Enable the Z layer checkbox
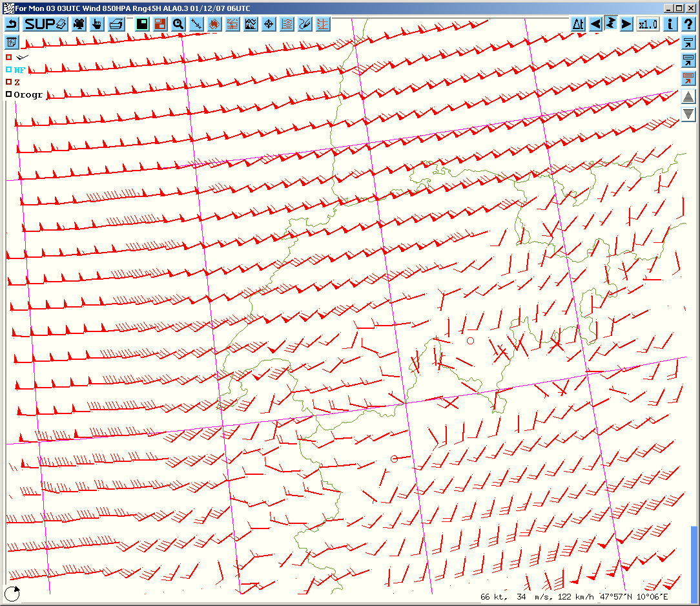This screenshot has height=606, width=700. pos(9,82)
